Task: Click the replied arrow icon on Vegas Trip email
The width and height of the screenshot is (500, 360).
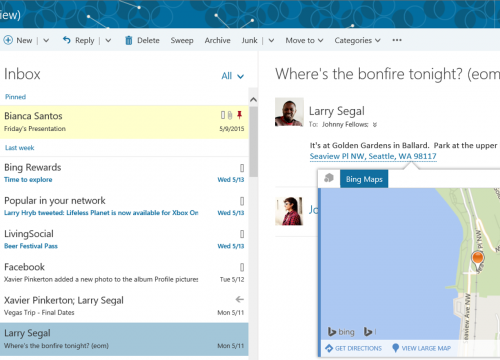Action: [240, 299]
